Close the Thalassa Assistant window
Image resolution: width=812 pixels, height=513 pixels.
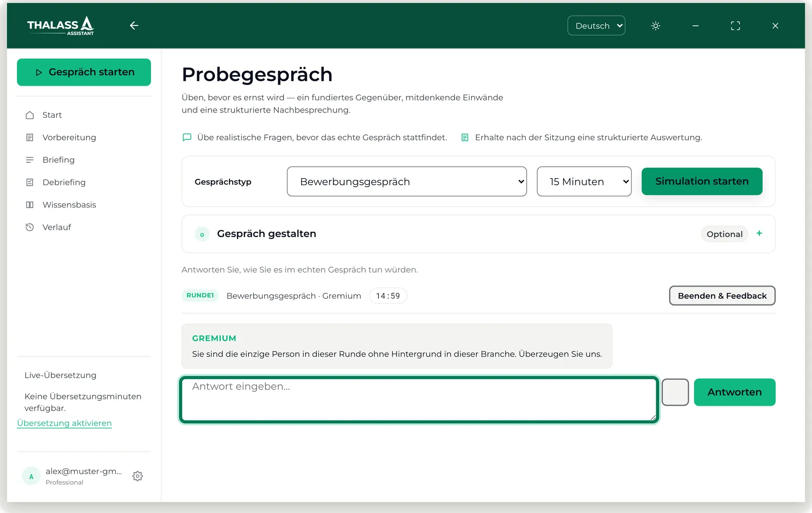click(x=775, y=26)
